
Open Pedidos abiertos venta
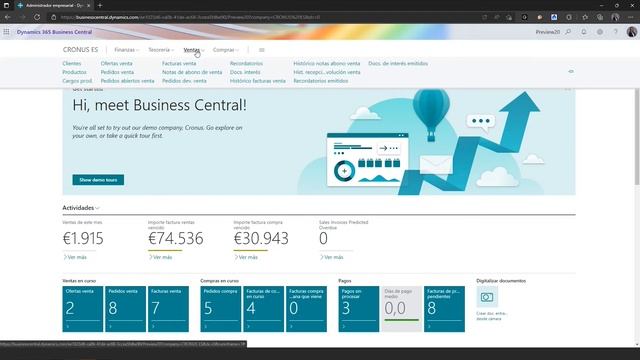(x=127, y=81)
